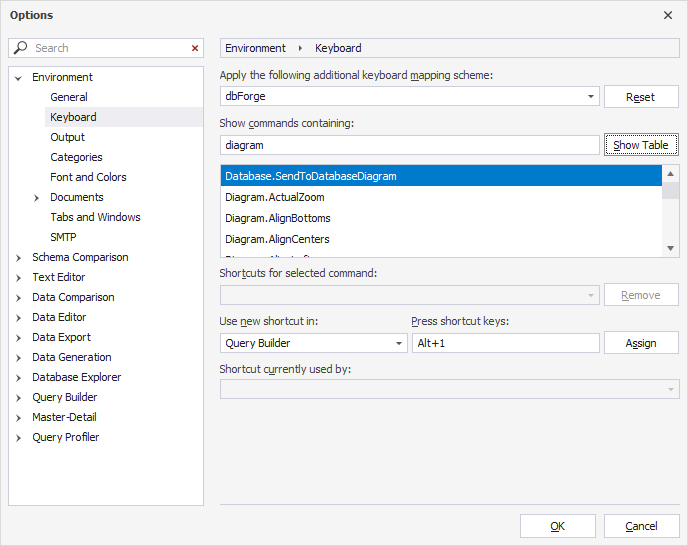
Task: Click the breadcrumb arrow separator
Action: click(301, 48)
